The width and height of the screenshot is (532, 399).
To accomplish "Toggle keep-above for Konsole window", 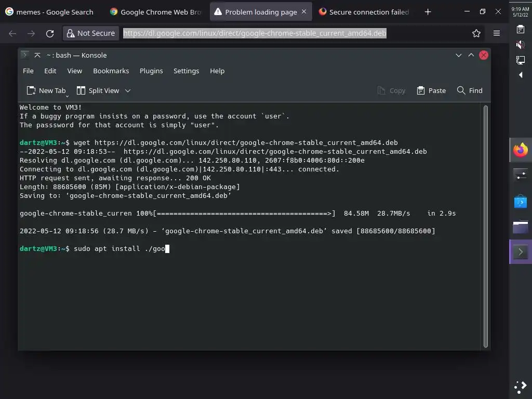I will click(37, 55).
